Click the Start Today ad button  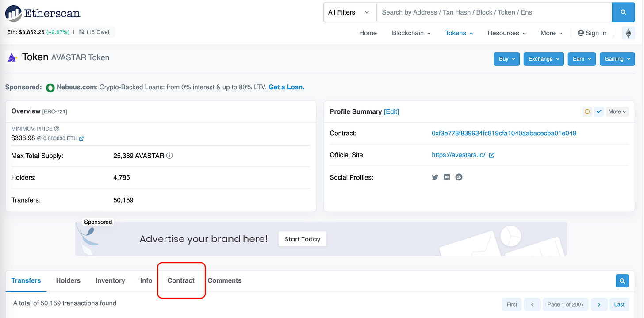(303, 239)
